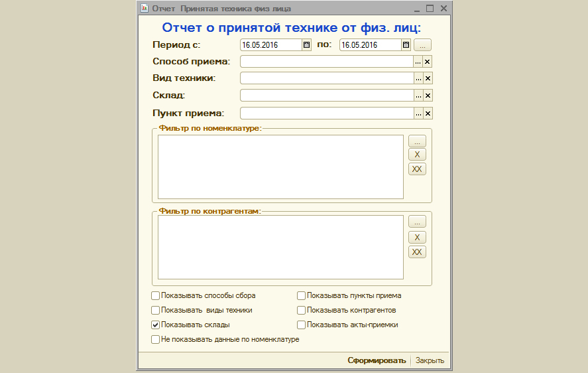Open calendar picker for period end date
Image resolution: width=588 pixels, height=373 pixels.
coord(406,45)
